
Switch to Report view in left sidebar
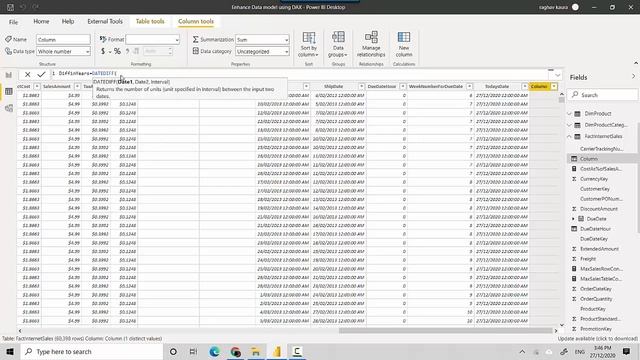click(9, 75)
